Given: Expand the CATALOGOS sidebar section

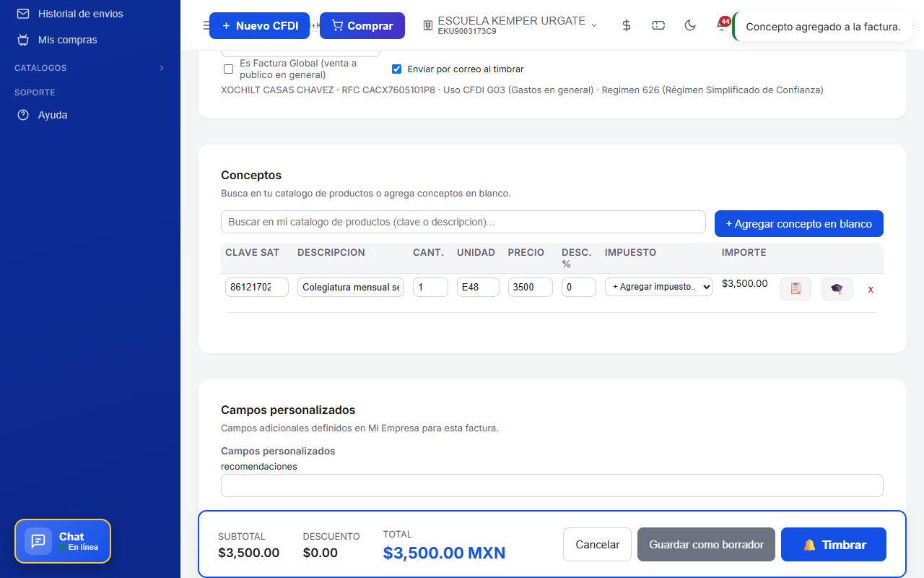Looking at the screenshot, I should 90,68.
